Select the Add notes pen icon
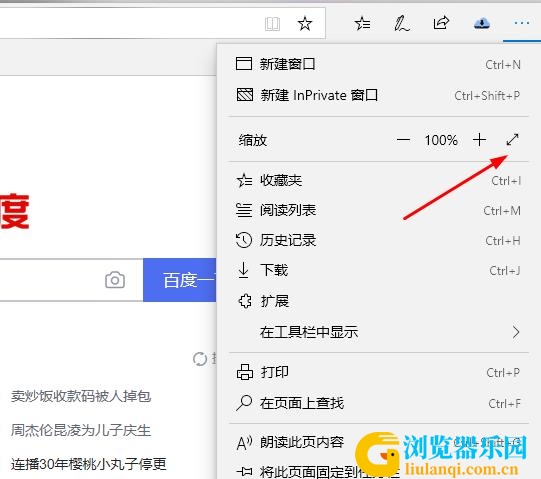Viewport: 541px width, 479px height. 402,24
